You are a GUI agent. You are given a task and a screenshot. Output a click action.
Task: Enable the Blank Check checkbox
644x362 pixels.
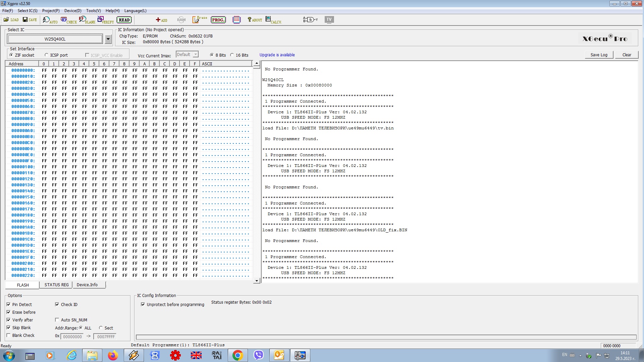[8, 335]
